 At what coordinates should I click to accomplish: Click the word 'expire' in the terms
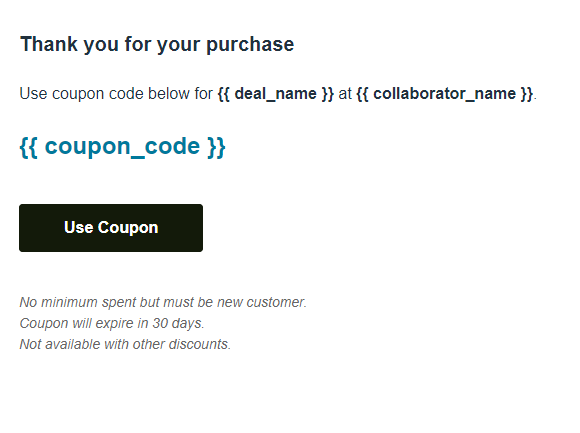pos(115,324)
